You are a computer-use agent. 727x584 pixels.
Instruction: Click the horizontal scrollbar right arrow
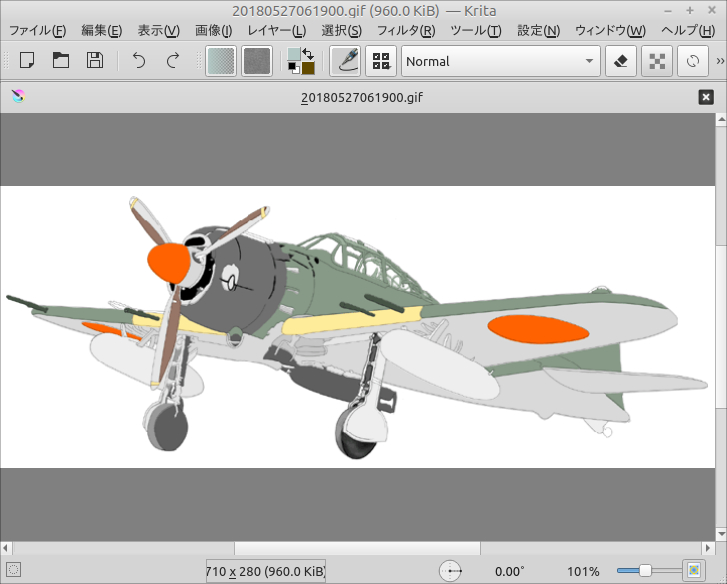click(x=708, y=548)
